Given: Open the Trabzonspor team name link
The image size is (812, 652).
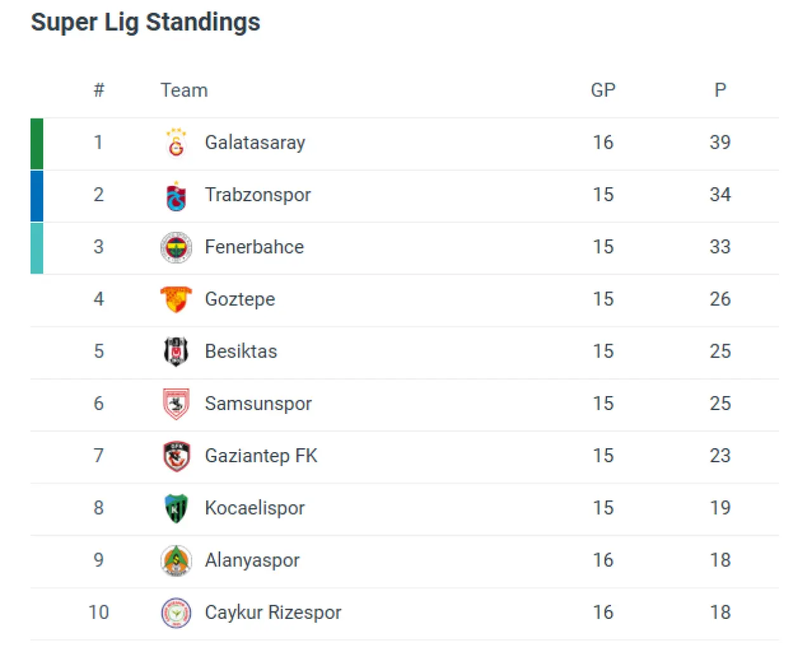Looking at the screenshot, I should (258, 195).
